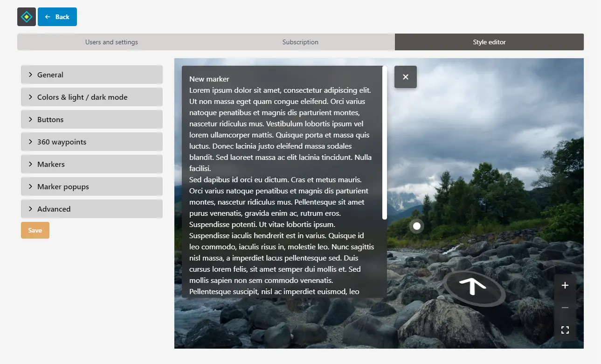The width and height of the screenshot is (601, 364).
Task: Open the Colors & light / dark mode section
Action: [91, 97]
